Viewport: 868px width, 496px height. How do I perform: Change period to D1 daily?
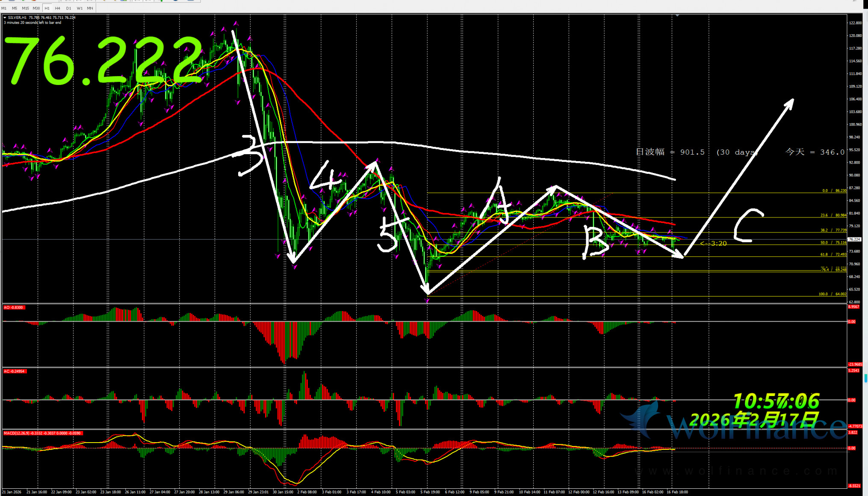(x=68, y=8)
